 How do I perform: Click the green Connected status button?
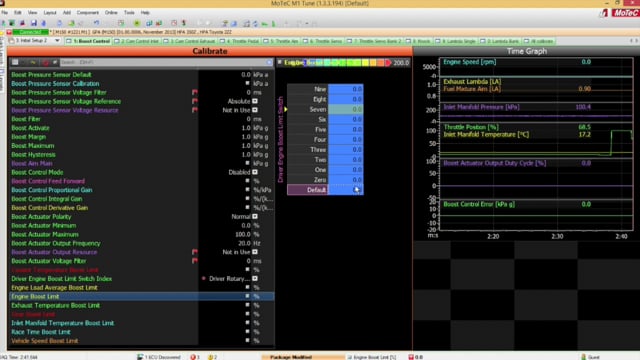click(x=30, y=32)
